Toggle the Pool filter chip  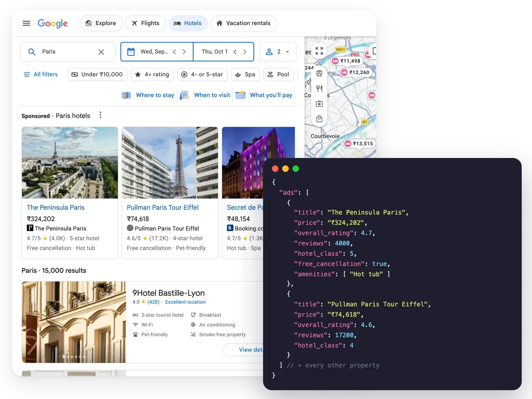(x=278, y=75)
